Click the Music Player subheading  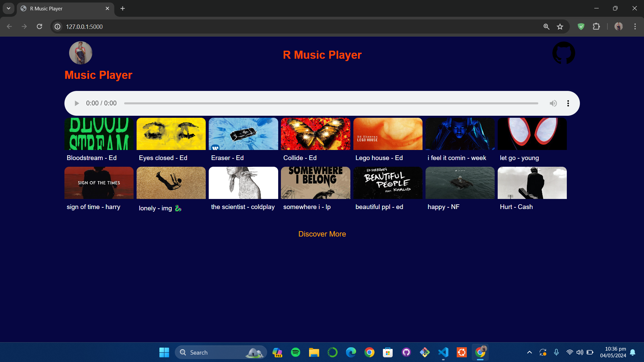tap(98, 75)
